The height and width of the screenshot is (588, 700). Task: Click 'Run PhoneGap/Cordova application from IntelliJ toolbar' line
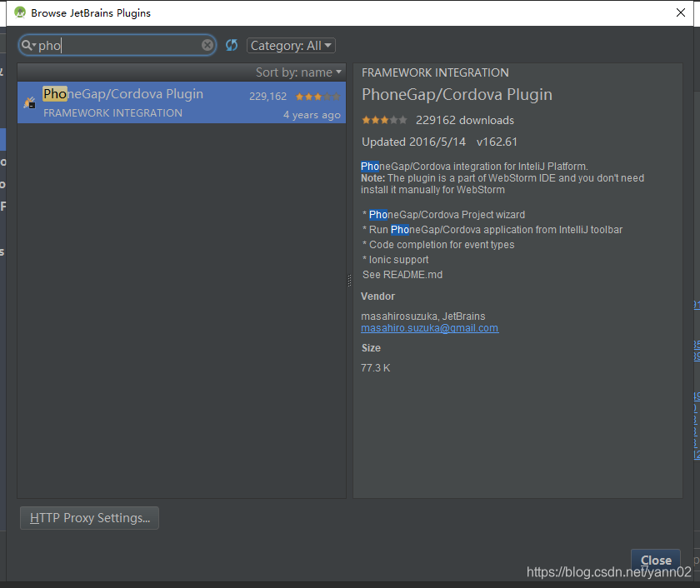(x=496, y=230)
